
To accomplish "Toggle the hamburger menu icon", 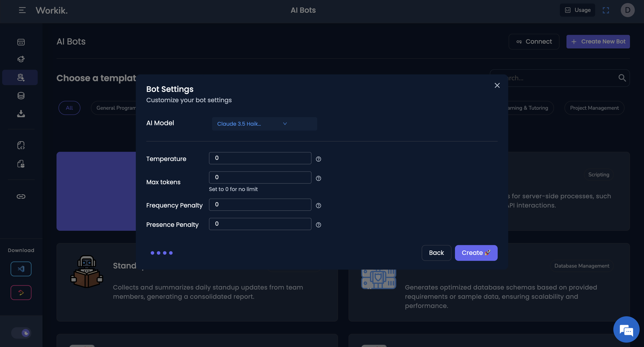I will (22, 10).
